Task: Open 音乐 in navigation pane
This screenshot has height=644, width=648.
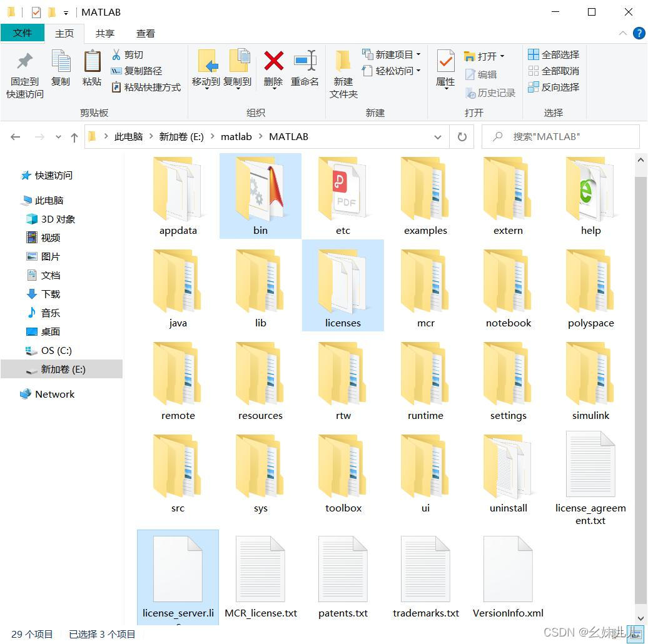Action: 44,313
